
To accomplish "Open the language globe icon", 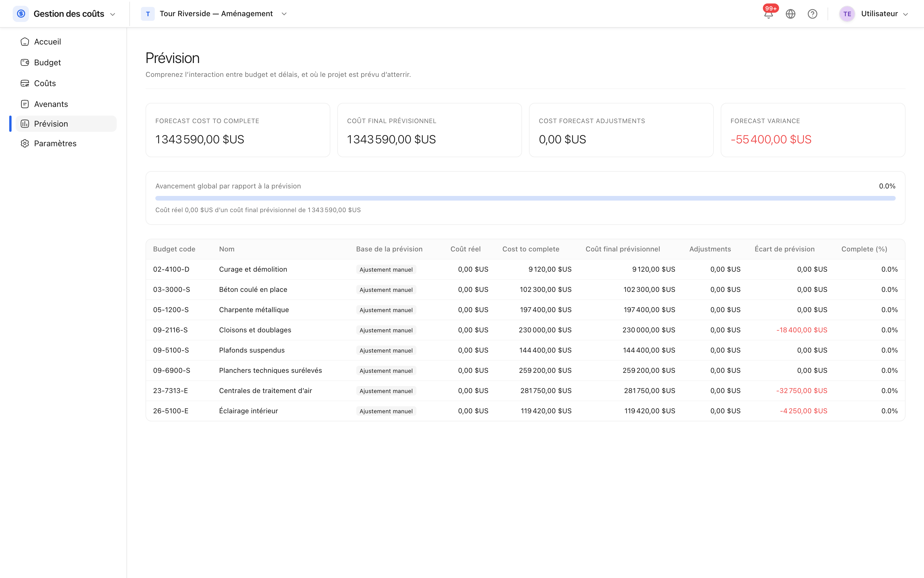I will tap(790, 14).
